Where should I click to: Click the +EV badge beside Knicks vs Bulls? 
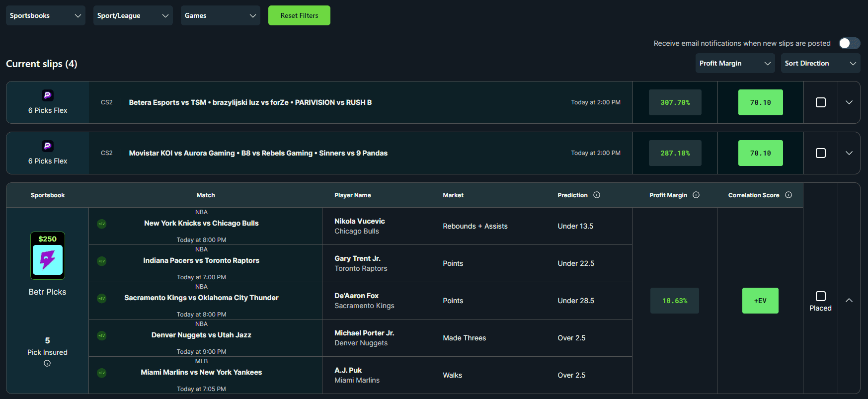pos(102,224)
